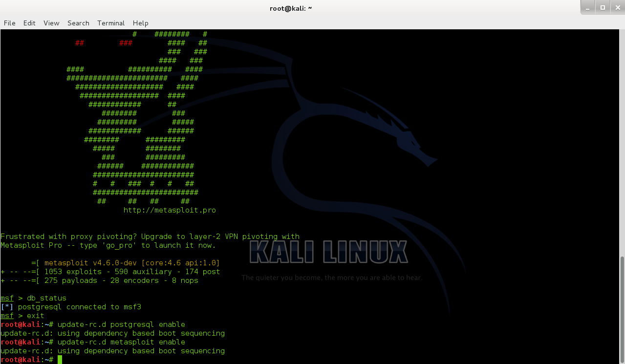Click the 'Metasploit Pro -- type 'go_pro'' line
Screen dimensions: 625x364
(x=108, y=245)
